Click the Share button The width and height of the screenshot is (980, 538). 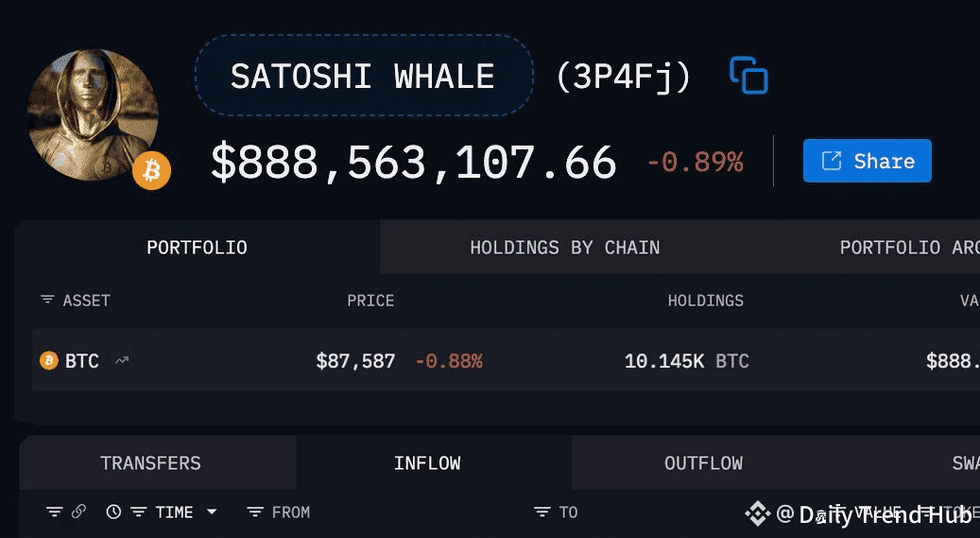tap(867, 161)
